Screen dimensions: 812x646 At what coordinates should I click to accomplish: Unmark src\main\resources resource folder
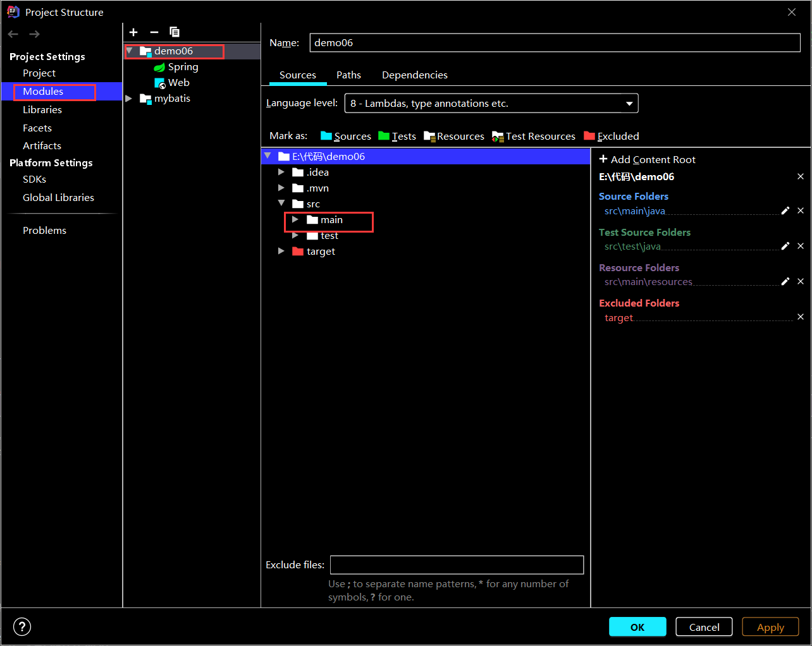(801, 281)
